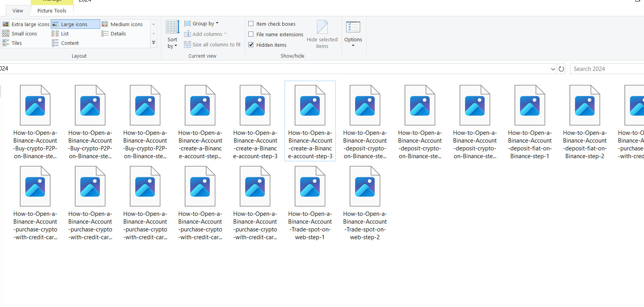Expand the Options dropdown arrow
Screen dimensions: 644x307
[353, 46]
